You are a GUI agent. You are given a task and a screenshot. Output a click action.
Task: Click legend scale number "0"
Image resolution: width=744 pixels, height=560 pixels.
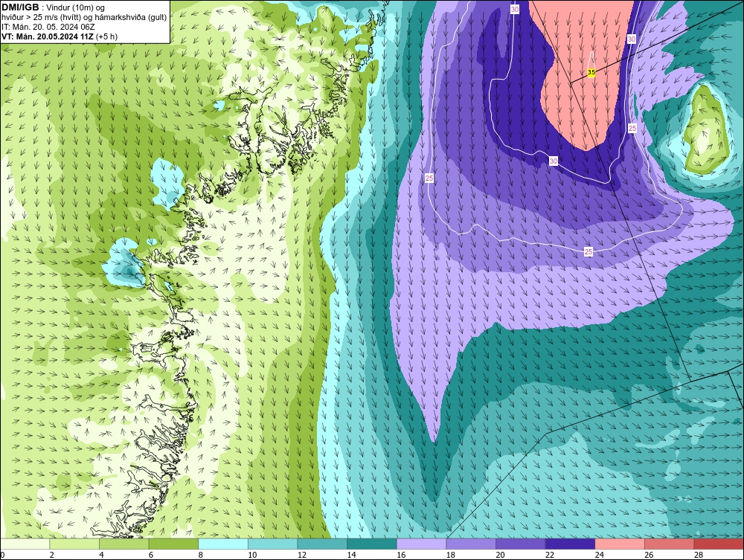(2, 555)
